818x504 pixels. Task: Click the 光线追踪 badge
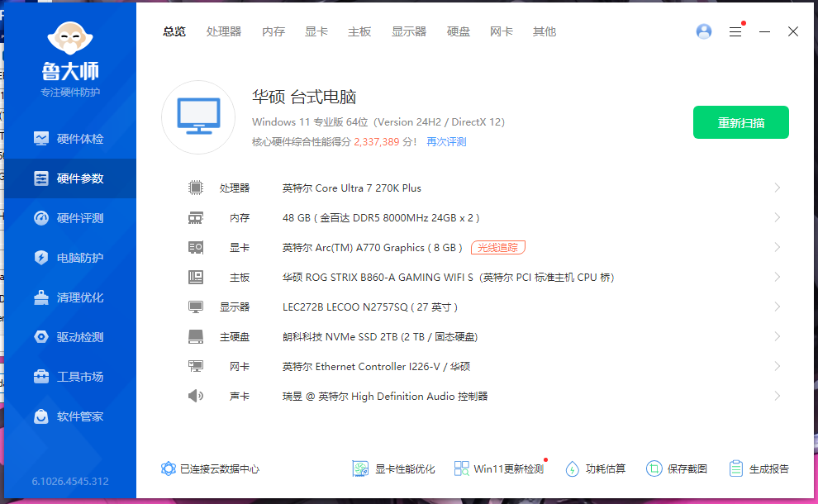(498, 247)
